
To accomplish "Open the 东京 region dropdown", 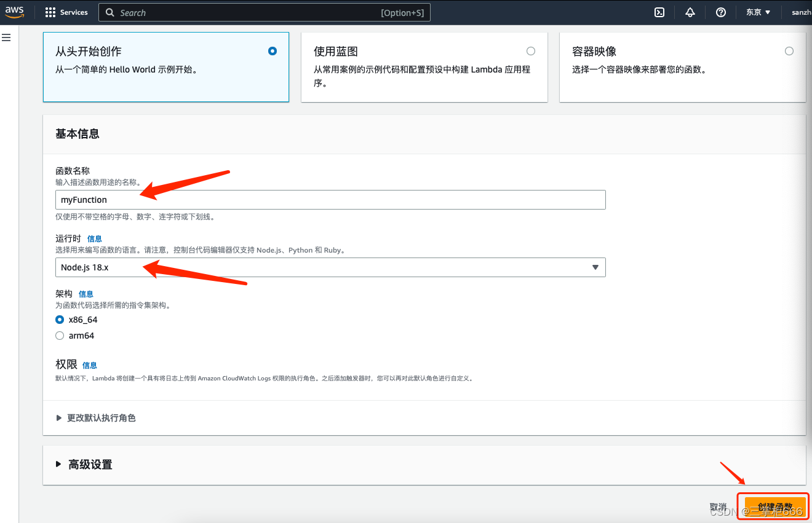I will [758, 12].
